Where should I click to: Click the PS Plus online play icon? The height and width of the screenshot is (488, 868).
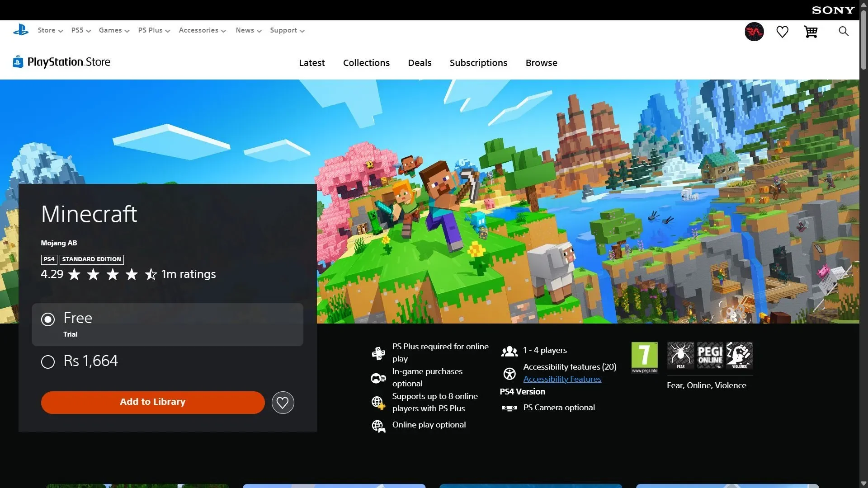378,353
